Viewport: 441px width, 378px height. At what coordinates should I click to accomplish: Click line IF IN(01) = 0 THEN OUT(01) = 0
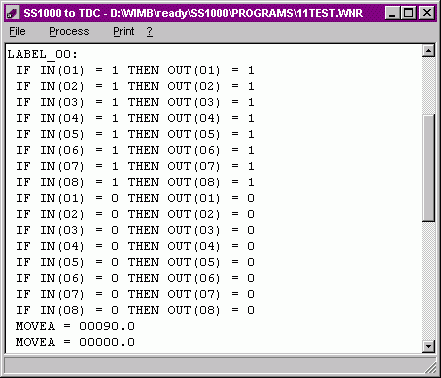(x=135, y=198)
